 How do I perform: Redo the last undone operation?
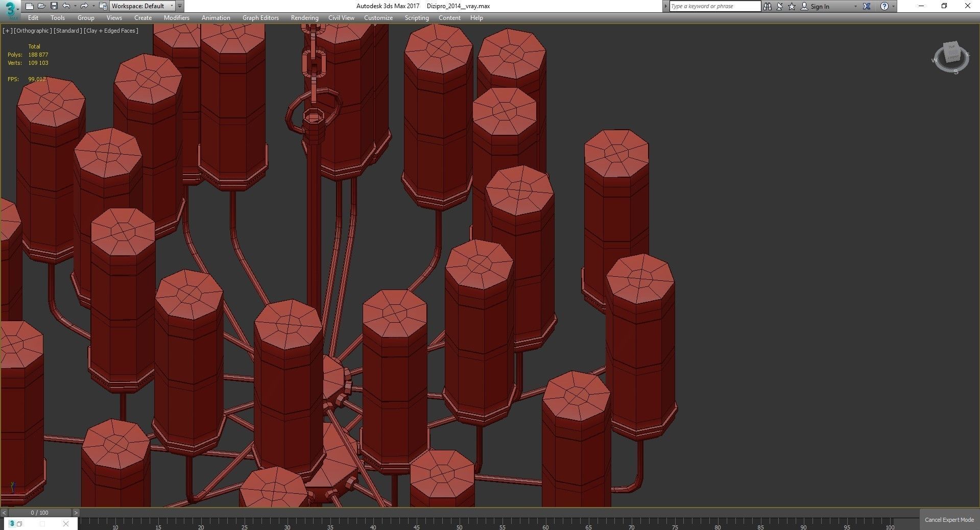tap(84, 6)
